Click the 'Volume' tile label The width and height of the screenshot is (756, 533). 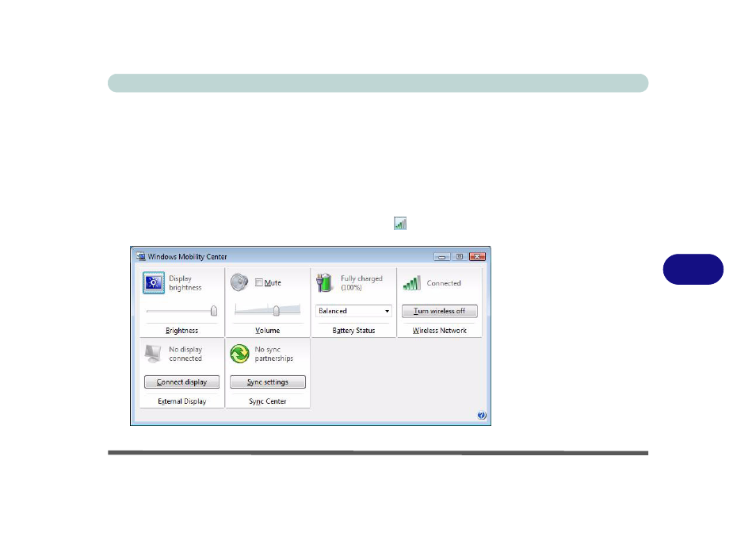[x=268, y=331]
